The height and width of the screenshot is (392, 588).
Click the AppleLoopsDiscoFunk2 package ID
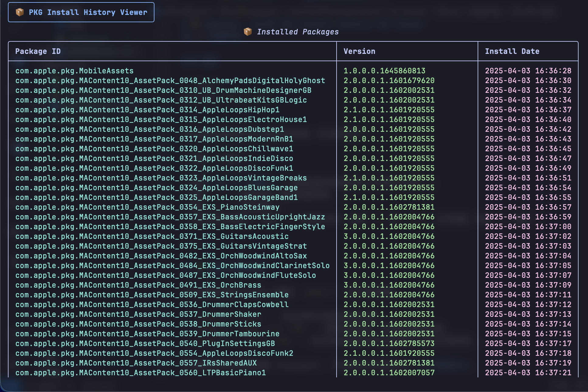(154, 353)
